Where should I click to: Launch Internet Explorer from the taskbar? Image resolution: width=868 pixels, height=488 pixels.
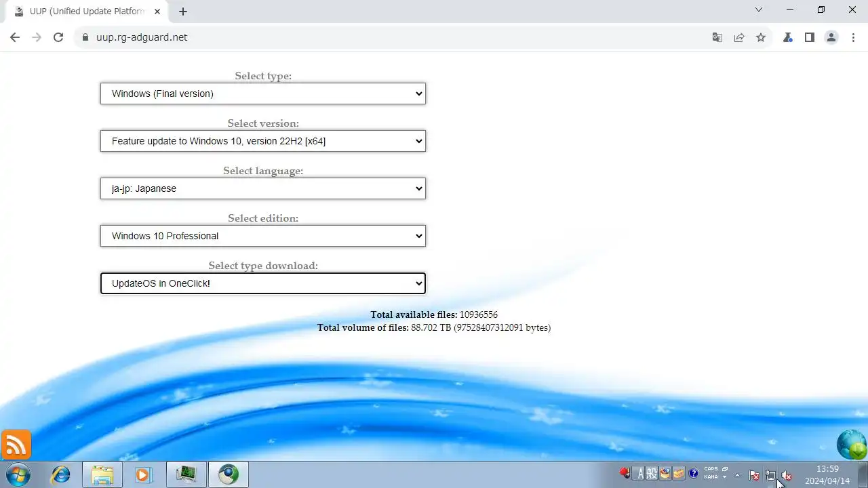coord(61,474)
